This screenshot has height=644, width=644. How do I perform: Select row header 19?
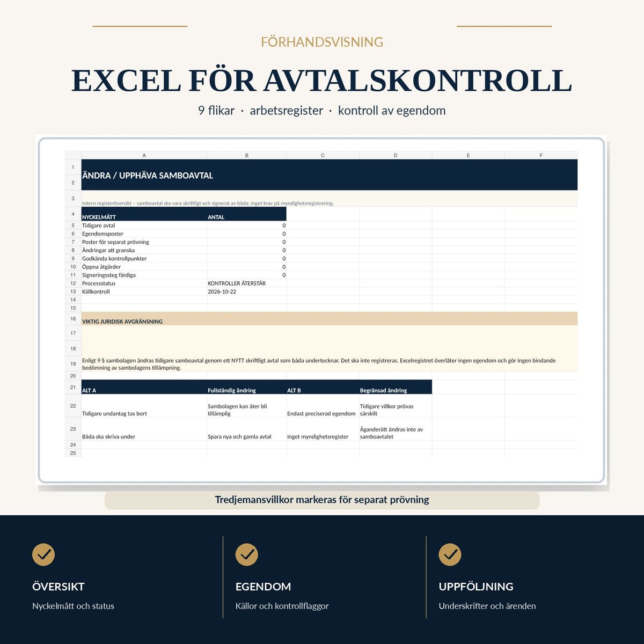coord(73,364)
